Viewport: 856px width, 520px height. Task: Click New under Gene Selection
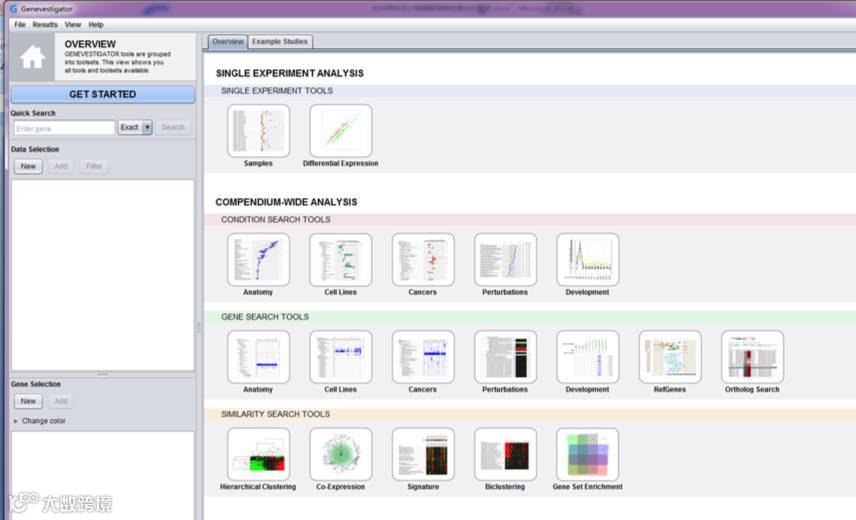click(28, 402)
